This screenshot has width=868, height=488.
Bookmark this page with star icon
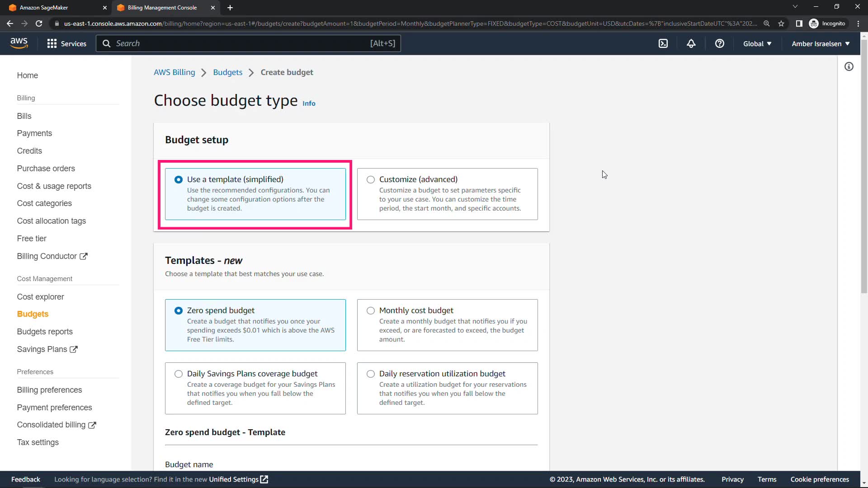coord(781,23)
